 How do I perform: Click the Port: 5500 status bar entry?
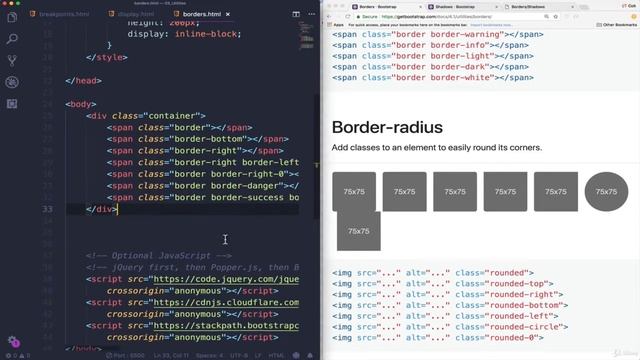coord(125,356)
